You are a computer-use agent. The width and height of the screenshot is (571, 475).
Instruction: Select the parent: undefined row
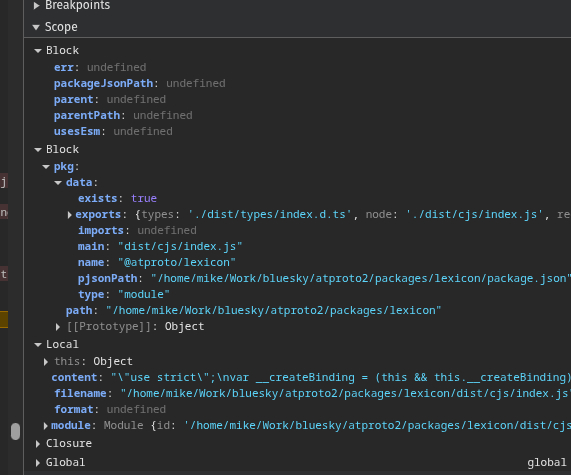[110, 99]
